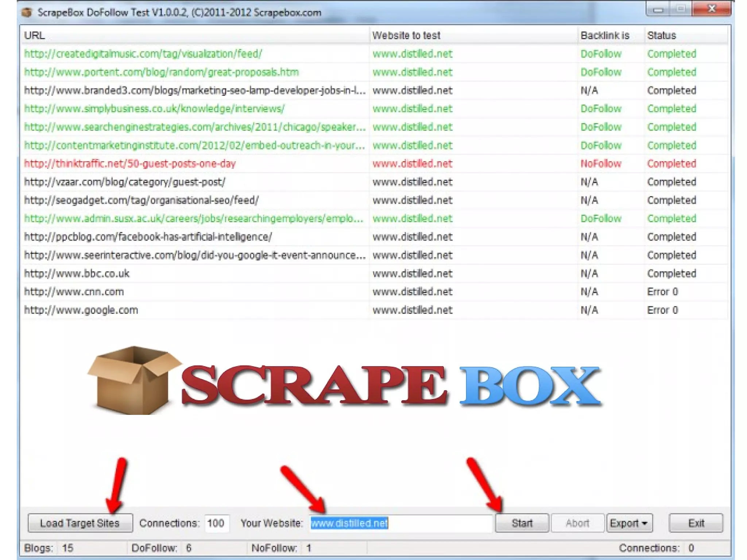The image size is (747, 560).
Task: Click Load Target Sites button
Action: [80, 523]
